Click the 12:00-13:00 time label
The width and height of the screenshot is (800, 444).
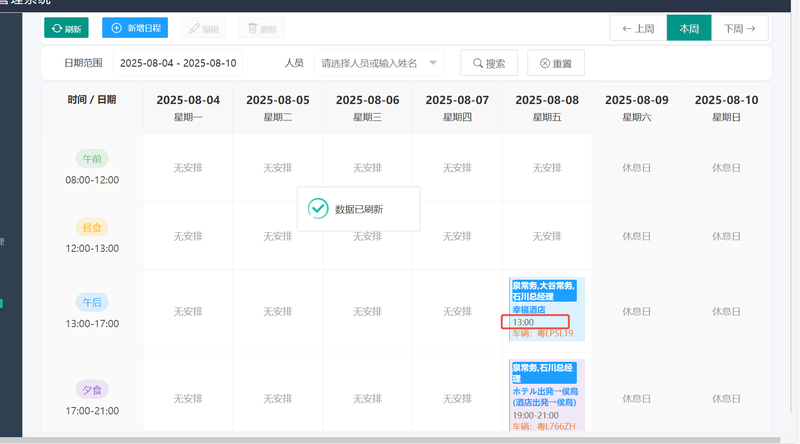click(x=92, y=249)
